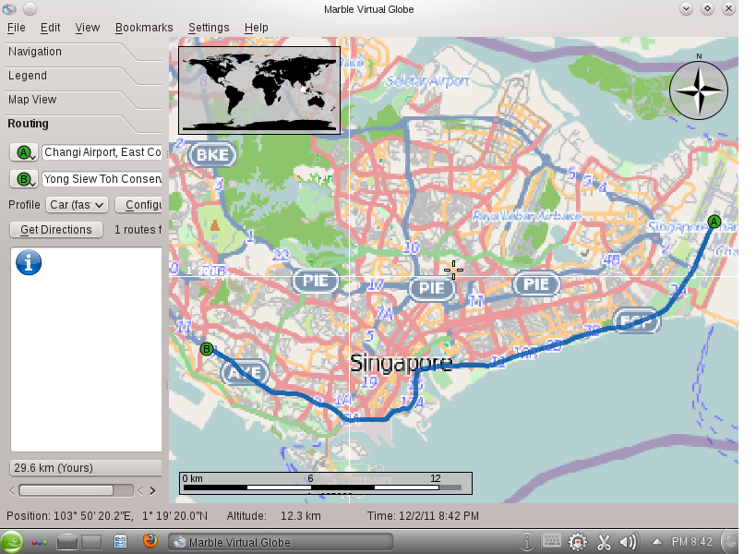The width and height of the screenshot is (756, 554).
Task: Click the map crosshair center marker
Action: point(453,270)
